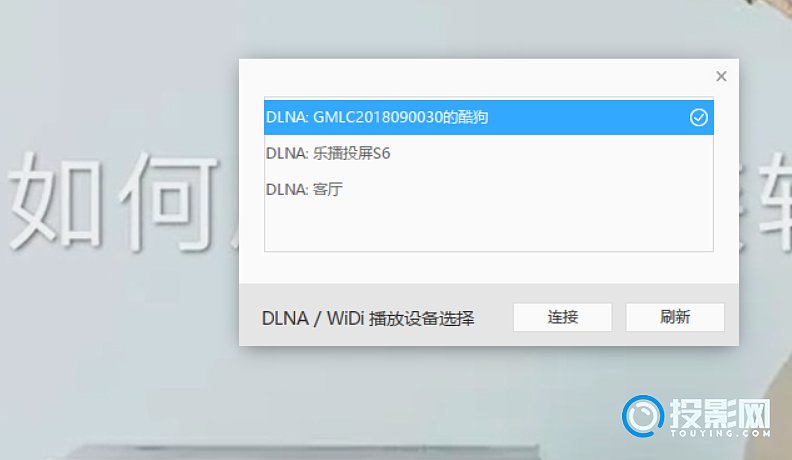This screenshot has height=460, width=792.
Task: Choose the 乐播投屏S6 device entry
Action: 488,153
